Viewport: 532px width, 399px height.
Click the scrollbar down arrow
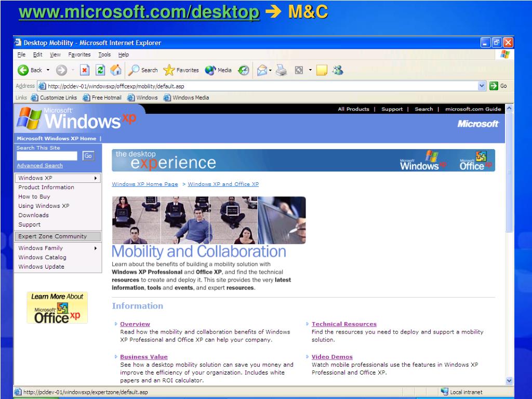tap(509, 381)
